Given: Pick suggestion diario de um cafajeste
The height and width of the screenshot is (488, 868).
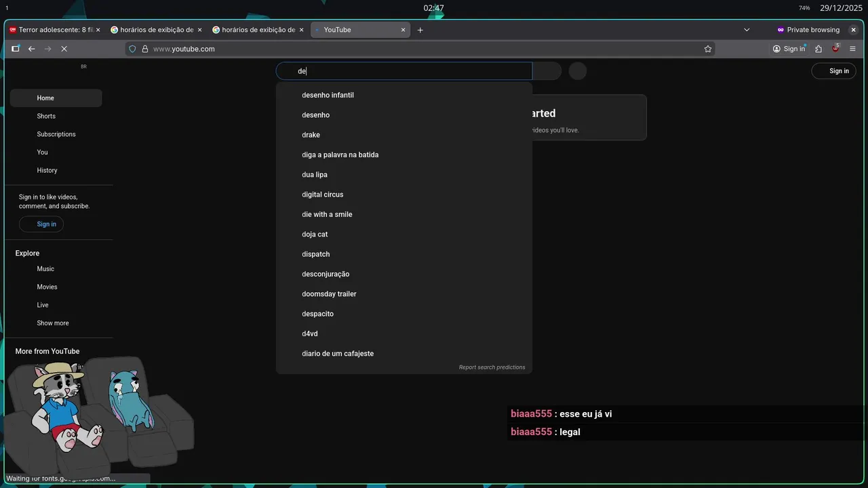Looking at the screenshot, I should pyautogui.click(x=404, y=354).
